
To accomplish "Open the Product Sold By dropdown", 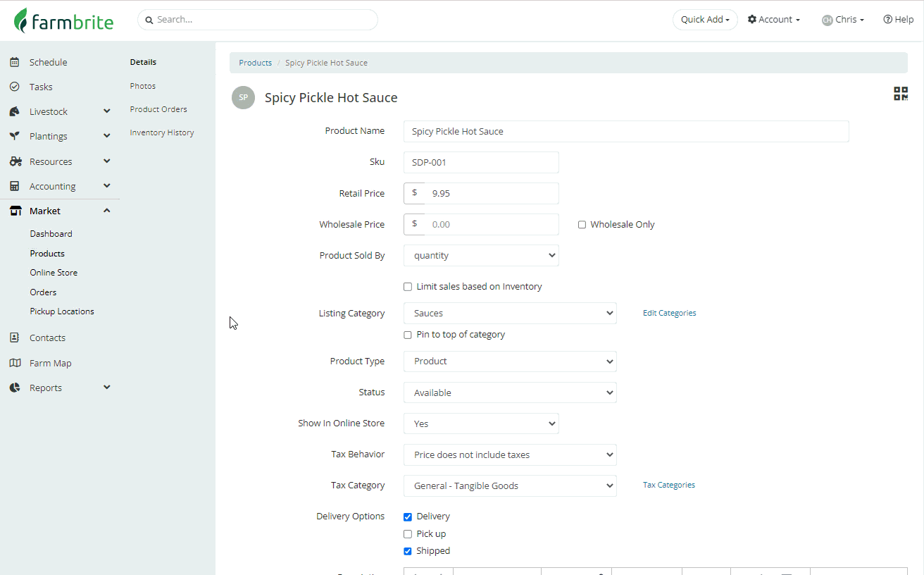I will [481, 256].
